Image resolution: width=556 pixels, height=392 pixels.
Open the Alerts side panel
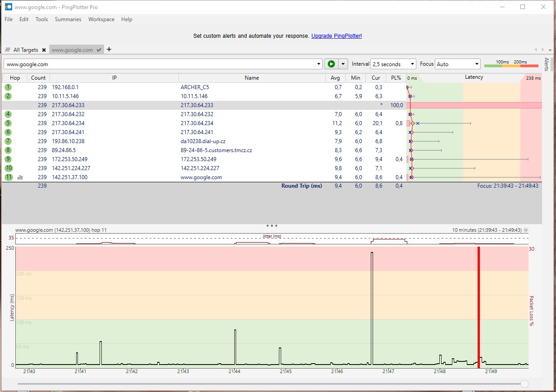547,64
